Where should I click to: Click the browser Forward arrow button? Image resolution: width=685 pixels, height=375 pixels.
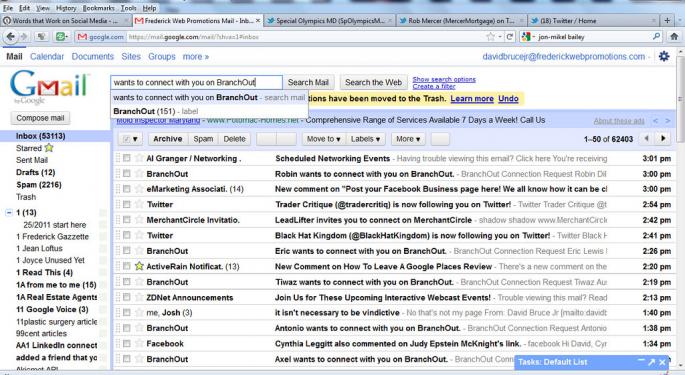coord(24,37)
